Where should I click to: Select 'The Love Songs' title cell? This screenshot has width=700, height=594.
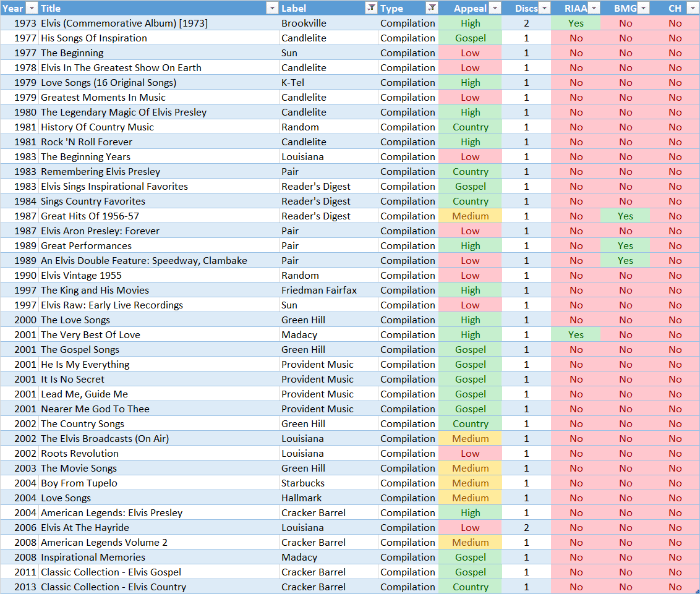(x=158, y=320)
